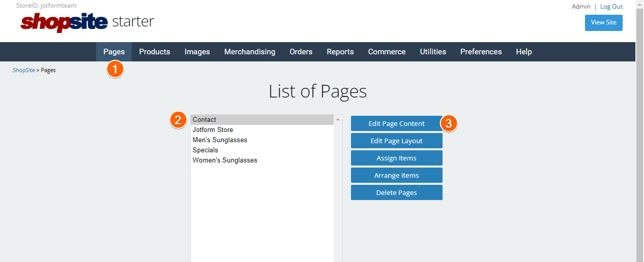Click the ShopSite starter logo
Image resolution: width=644 pixels, height=262 pixels.
pos(87,22)
